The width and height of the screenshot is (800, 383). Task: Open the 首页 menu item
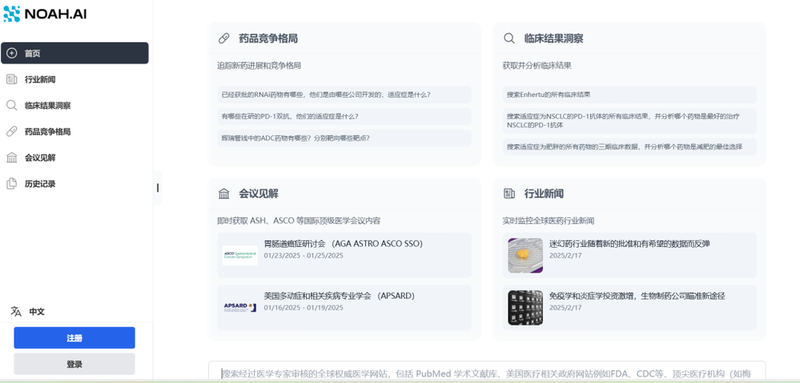pos(74,53)
